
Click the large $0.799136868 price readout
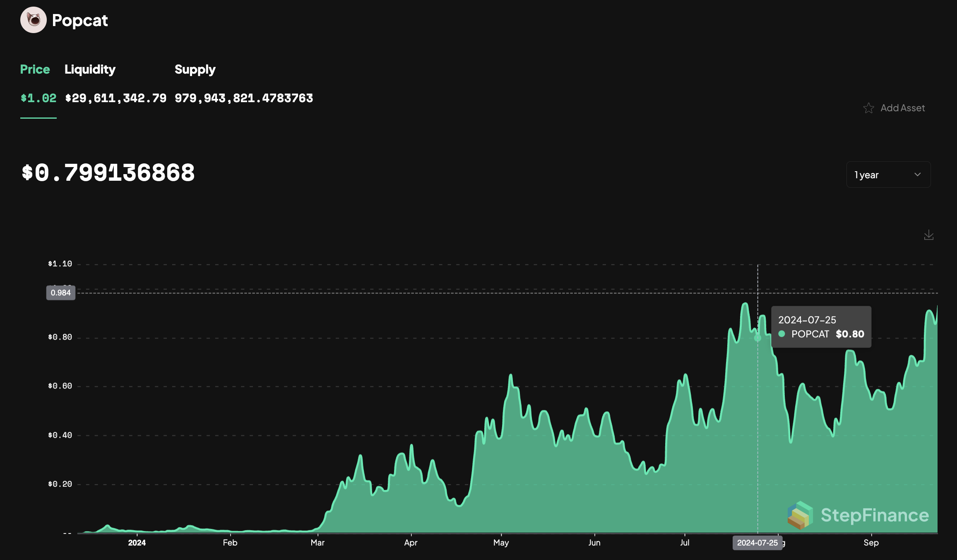click(108, 172)
